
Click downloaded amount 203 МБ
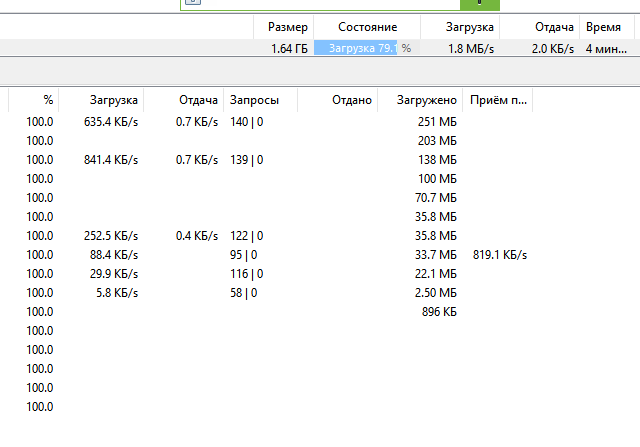pyautogui.click(x=437, y=141)
